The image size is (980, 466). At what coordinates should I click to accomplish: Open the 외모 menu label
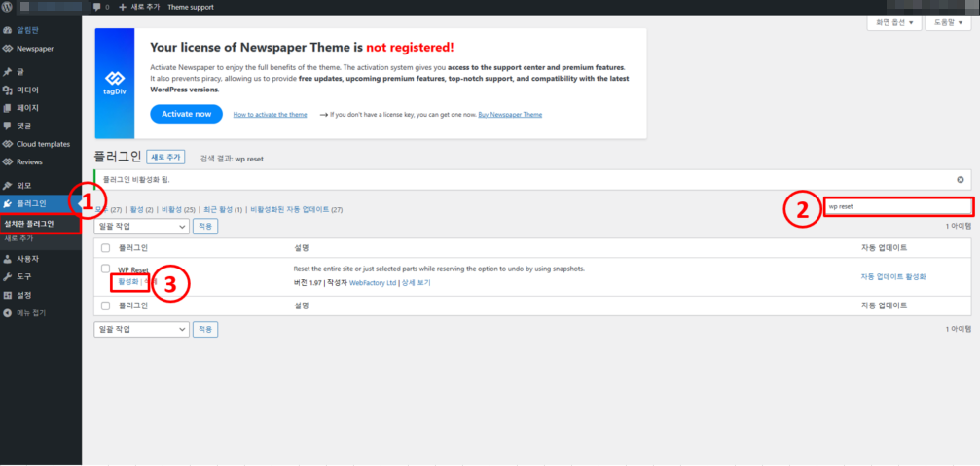coord(23,186)
